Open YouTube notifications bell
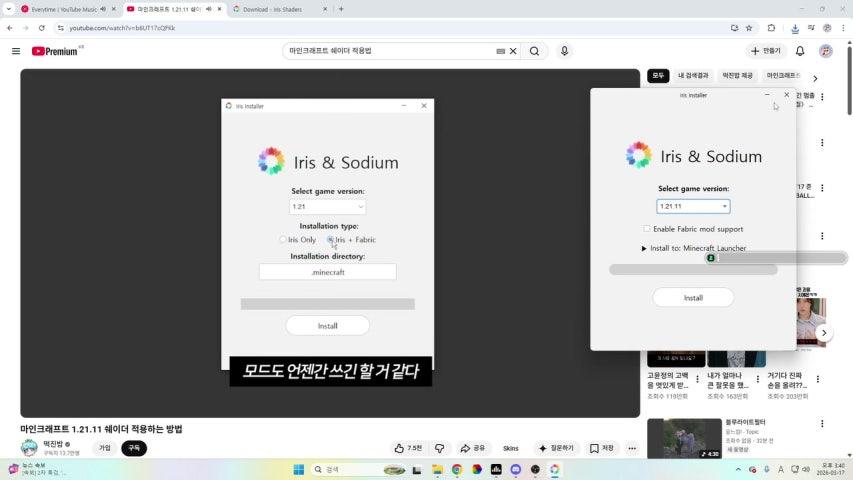The height and width of the screenshot is (480, 853). coord(800,51)
